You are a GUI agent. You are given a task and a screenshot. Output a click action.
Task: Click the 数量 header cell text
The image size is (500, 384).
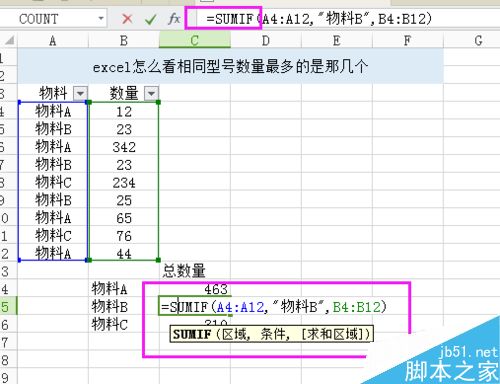124,93
